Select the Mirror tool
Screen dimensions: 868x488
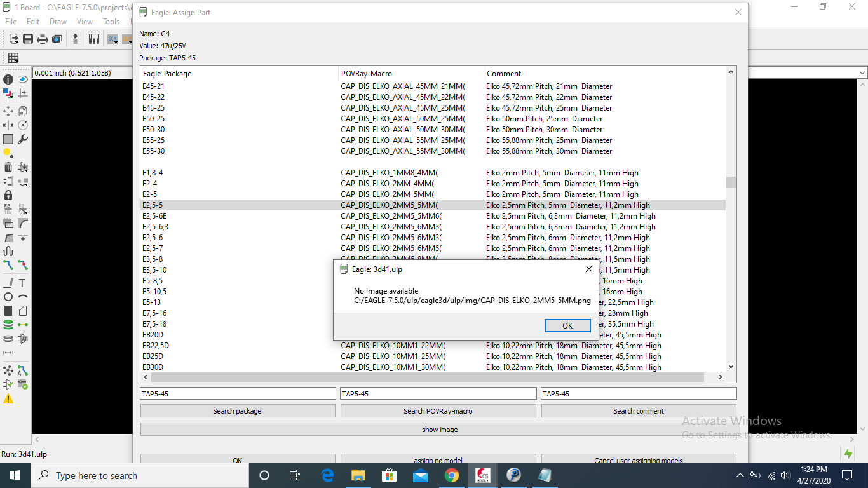pyautogui.click(x=8, y=125)
